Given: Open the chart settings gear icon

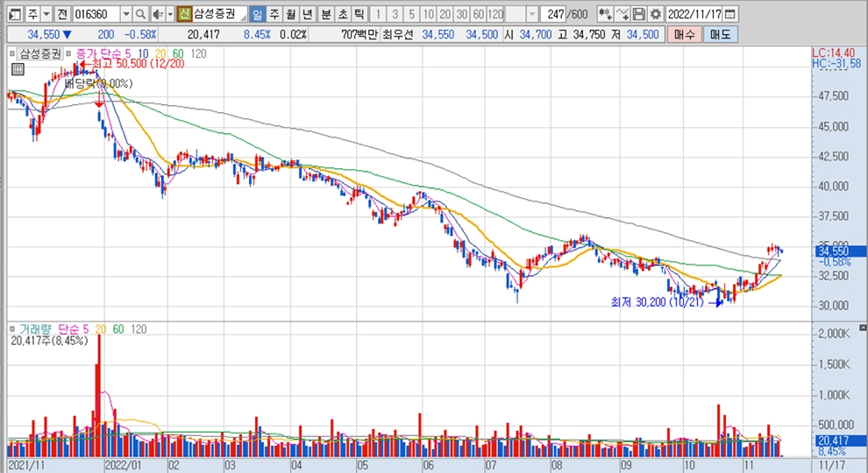Looking at the screenshot, I should click(654, 14).
